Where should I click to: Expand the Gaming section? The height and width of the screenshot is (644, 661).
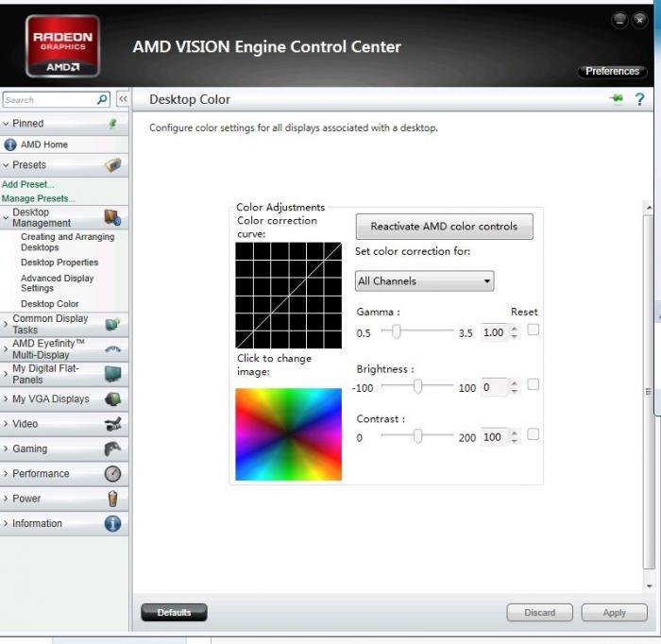coord(6,449)
